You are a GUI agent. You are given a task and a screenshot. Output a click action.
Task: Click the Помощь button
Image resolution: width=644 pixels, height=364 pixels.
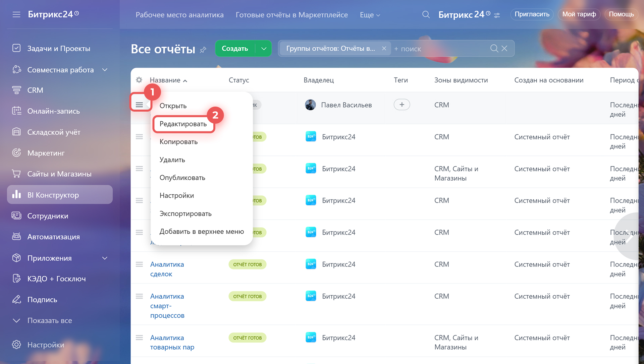point(621,14)
